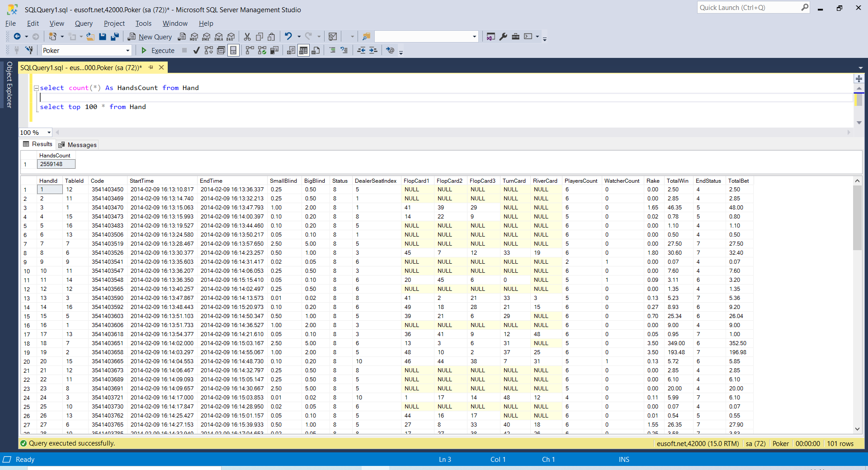Select the Results tab
This screenshot has width=868, height=470.
point(38,144)
